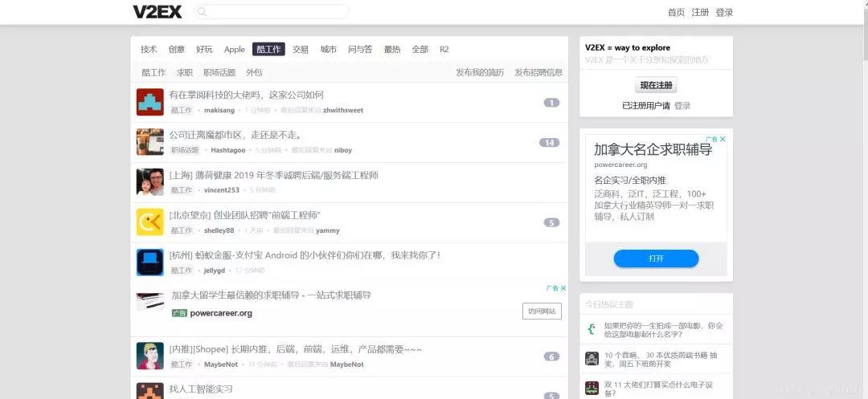868x399 pixels.
Task: Open MaybeNot's cartoon avatar
Action: click(x=150, y=356)
